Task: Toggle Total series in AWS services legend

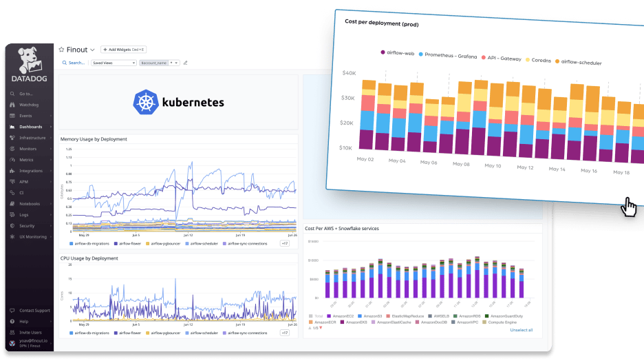Action: [316, 316]
